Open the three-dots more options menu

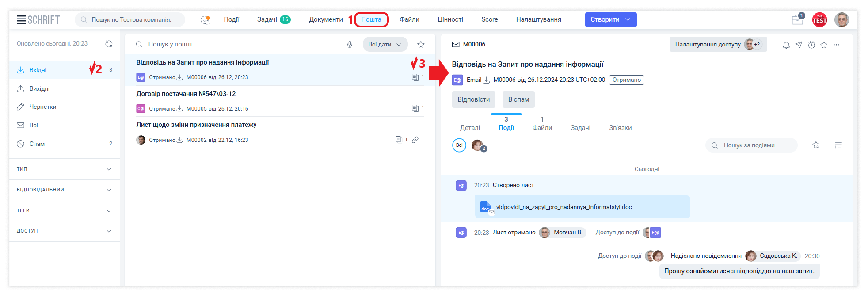pyautogui.click(x=836, y=45)
